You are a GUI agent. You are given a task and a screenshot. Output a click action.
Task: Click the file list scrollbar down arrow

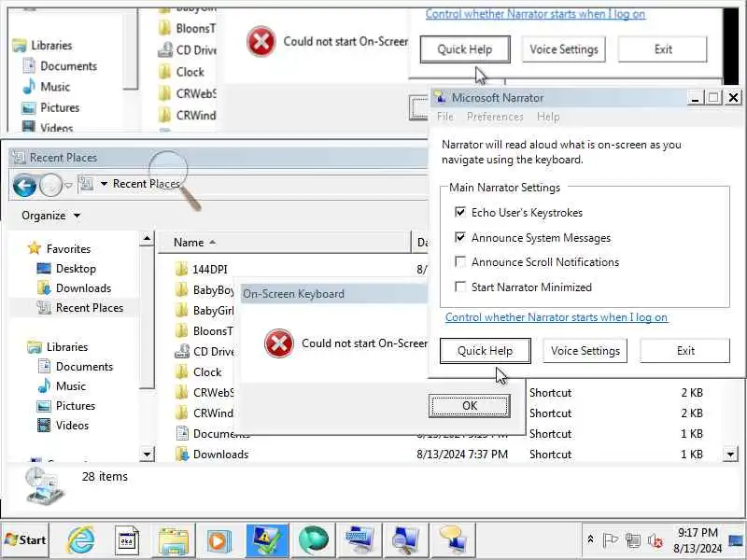click(x=731, y=455)
